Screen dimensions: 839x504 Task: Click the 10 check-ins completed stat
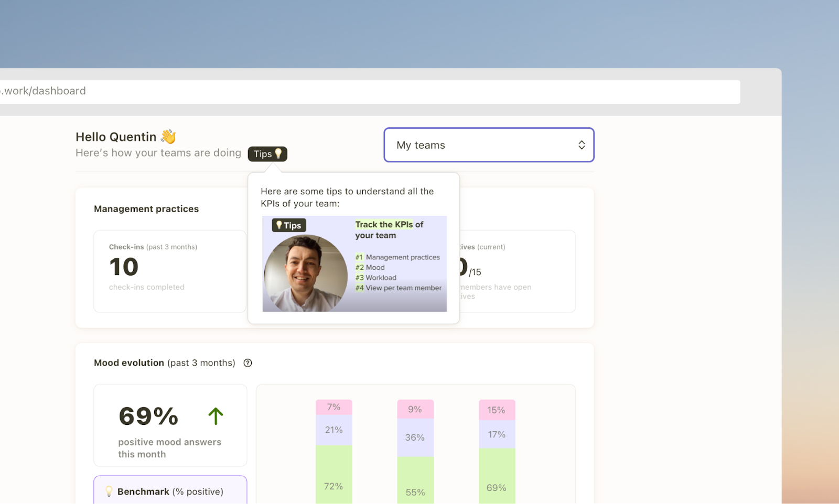(x=123, y=267)
